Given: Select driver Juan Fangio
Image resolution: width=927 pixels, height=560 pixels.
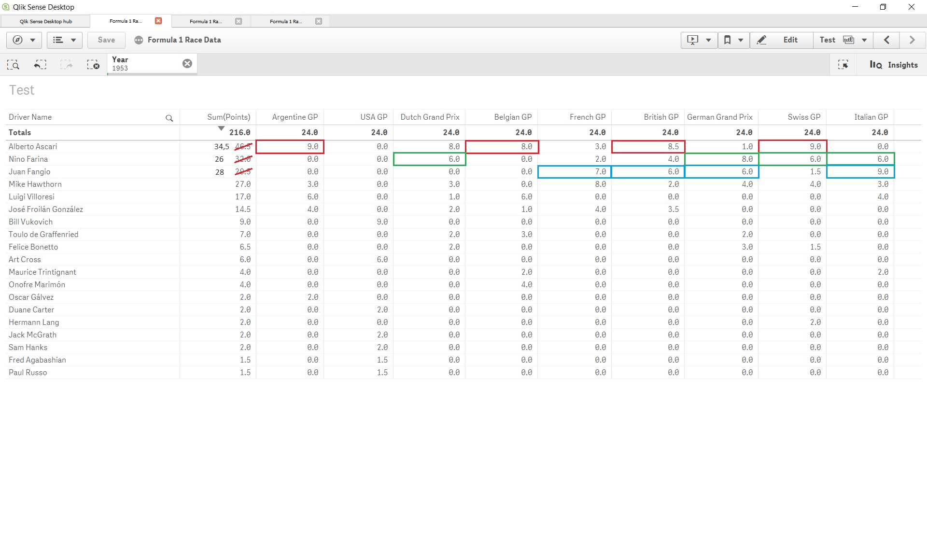Looking at the screenshot, I should point(29,172).
